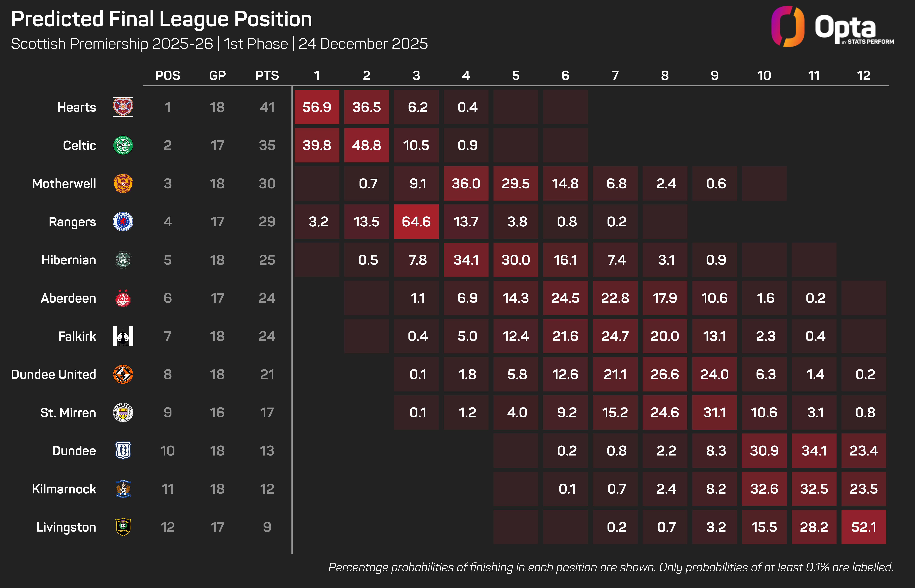Viewport: 915px width, 588px height.
Task: Select the Hibernian club badge
Action: click(123, 260)
